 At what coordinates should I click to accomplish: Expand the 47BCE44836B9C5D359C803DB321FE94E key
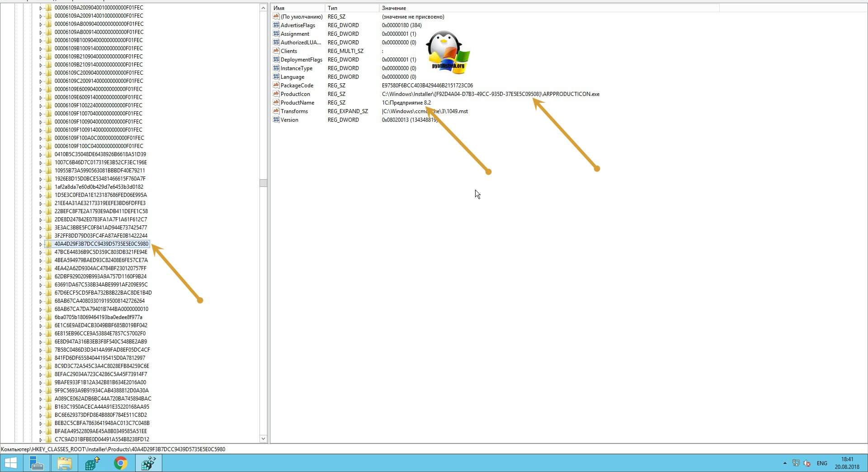click(x=40, y=253)
